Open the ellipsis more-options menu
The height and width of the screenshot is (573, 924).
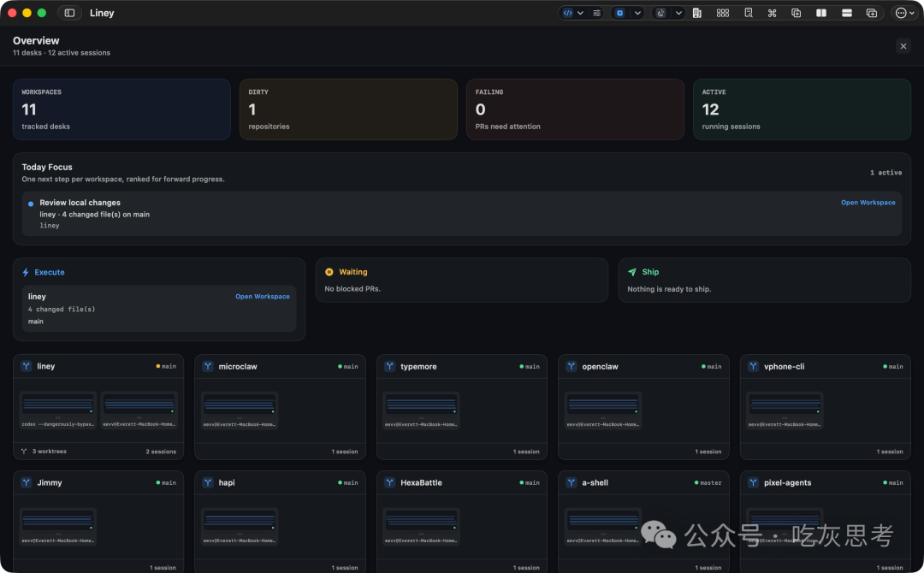coord(904,13)
